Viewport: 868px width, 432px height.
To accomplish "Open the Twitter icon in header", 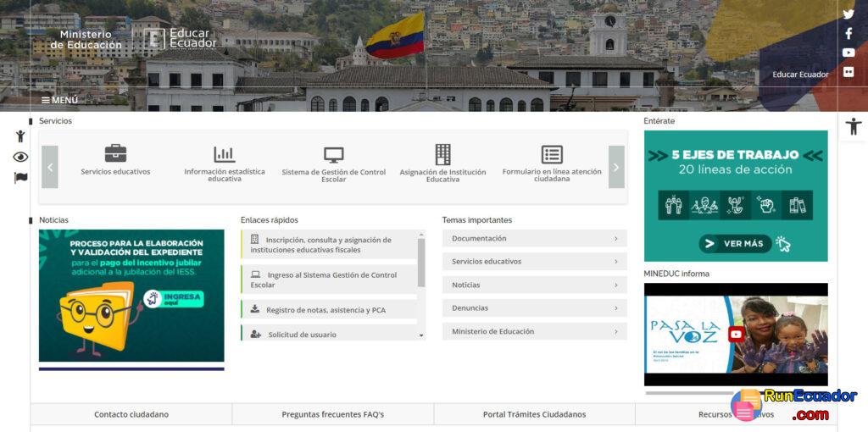I will point(848,14).
